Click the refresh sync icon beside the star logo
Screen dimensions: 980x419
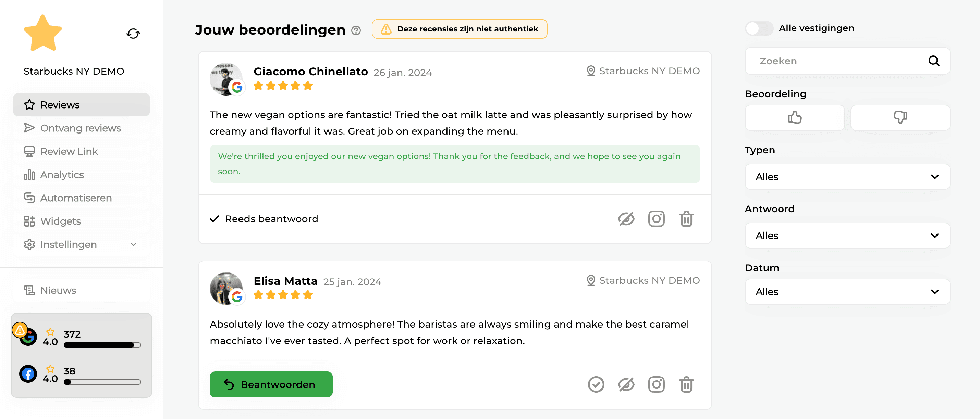pos(133,34)
